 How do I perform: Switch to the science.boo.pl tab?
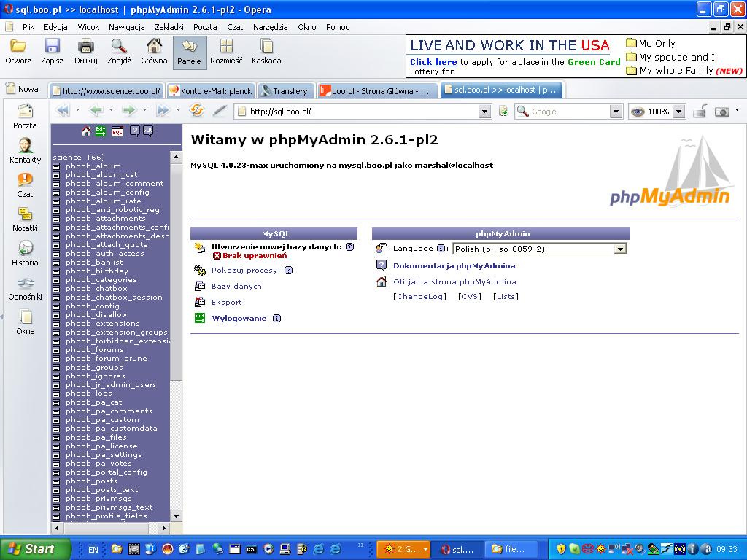(107, 90)
